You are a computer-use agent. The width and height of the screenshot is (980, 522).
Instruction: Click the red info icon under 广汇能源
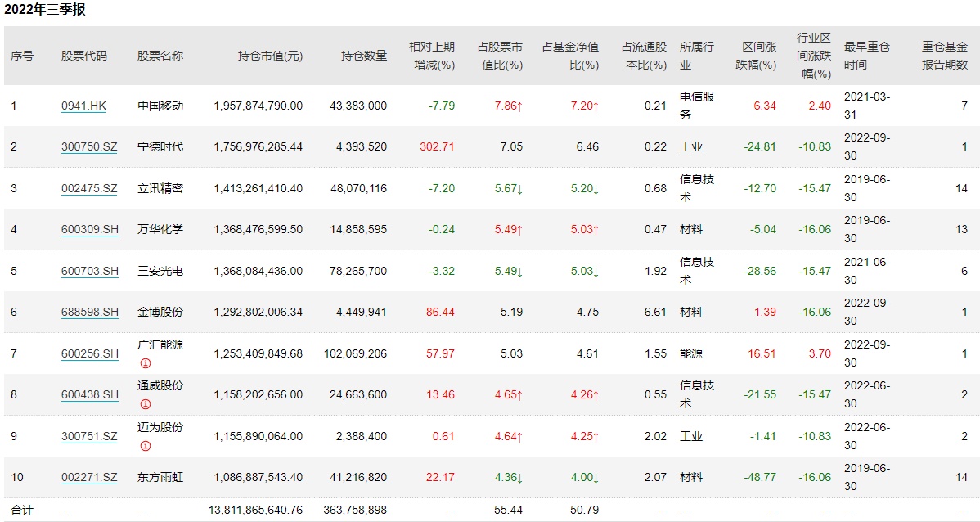(x=145, y=363)
